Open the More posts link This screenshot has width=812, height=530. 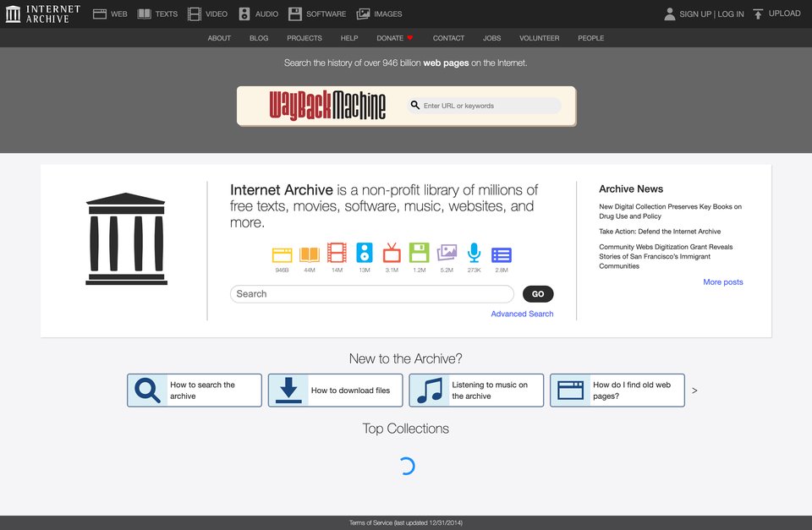[x=723, y=282]
